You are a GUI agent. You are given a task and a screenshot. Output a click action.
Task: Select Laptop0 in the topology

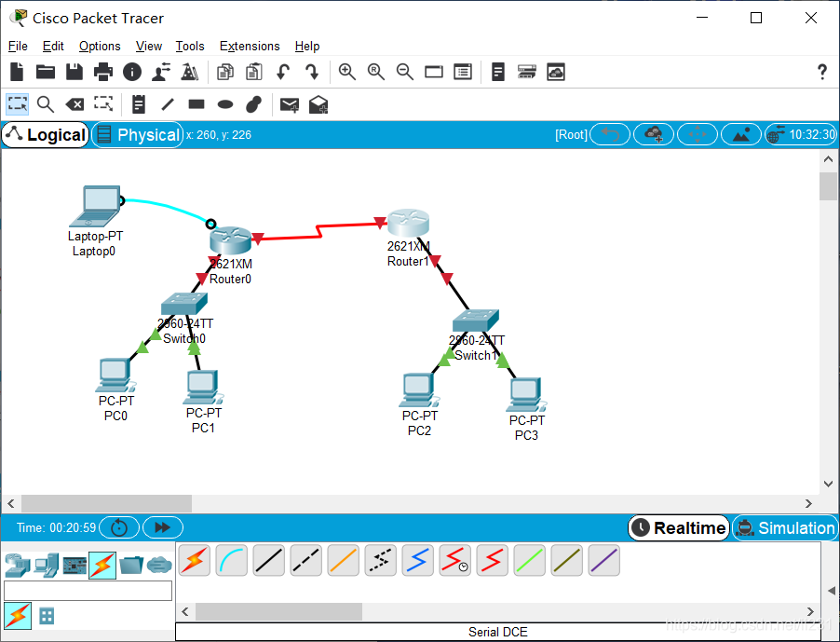[96, 206]
